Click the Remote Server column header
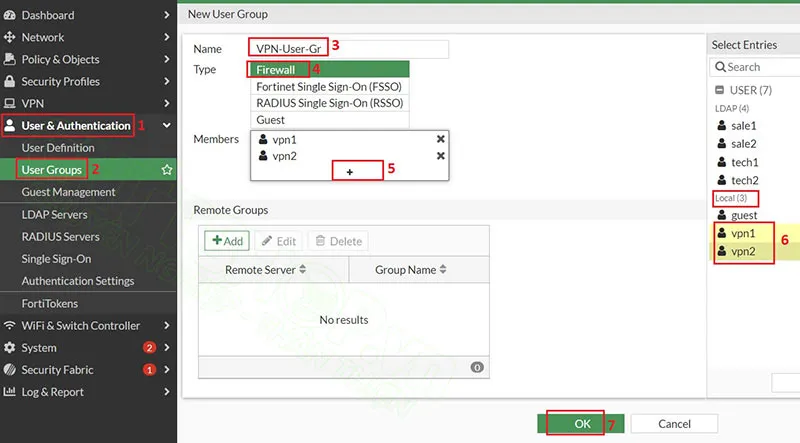800x443 pixels. tap(273, 269)
